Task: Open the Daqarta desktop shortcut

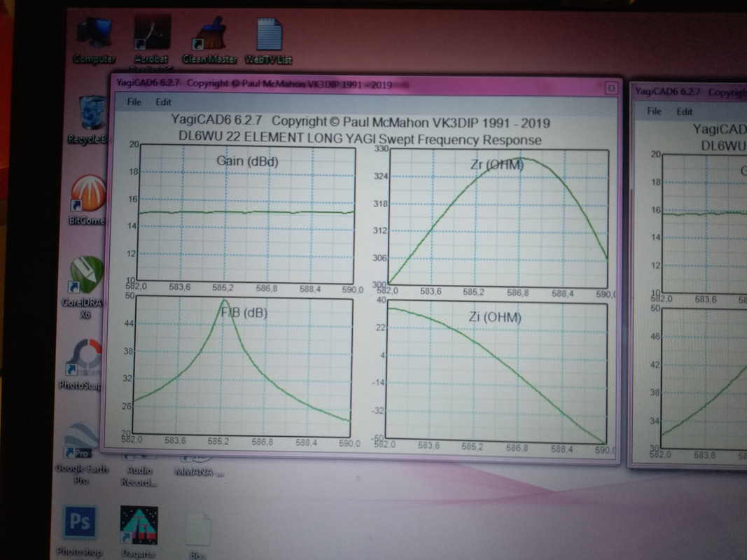Action: [x=139, y=532]
